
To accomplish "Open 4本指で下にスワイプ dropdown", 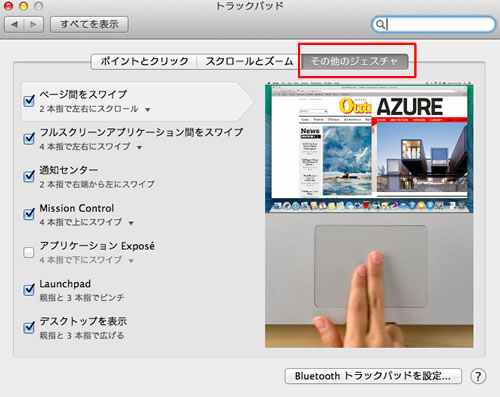I will click(x=86, y=260).
